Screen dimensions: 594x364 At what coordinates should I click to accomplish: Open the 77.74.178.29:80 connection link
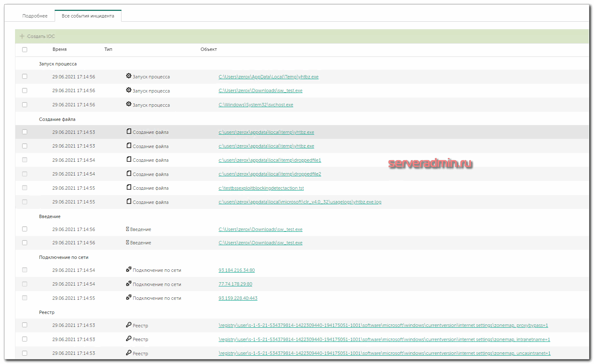(x=235, y=284)
